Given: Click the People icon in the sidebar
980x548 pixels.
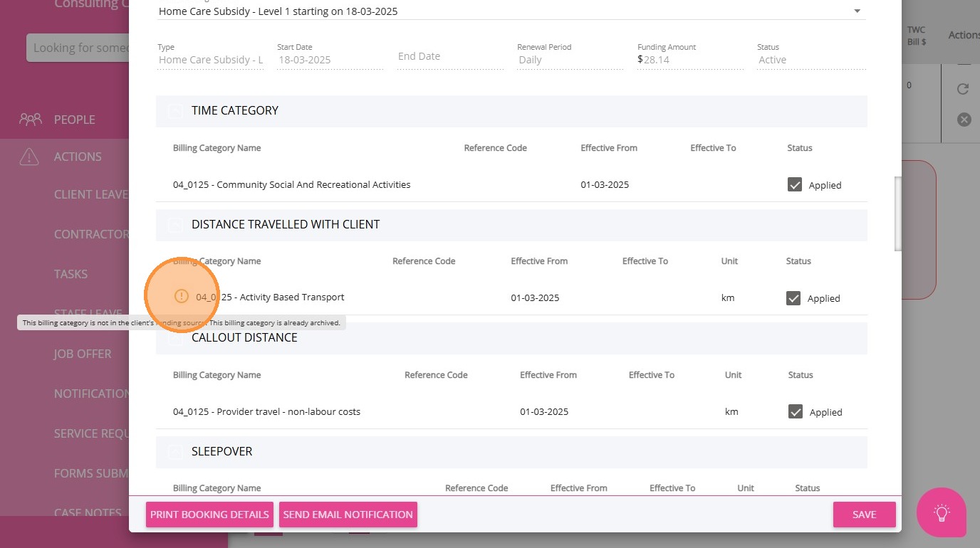Looking at the screenshot, I should coord(31,120).
